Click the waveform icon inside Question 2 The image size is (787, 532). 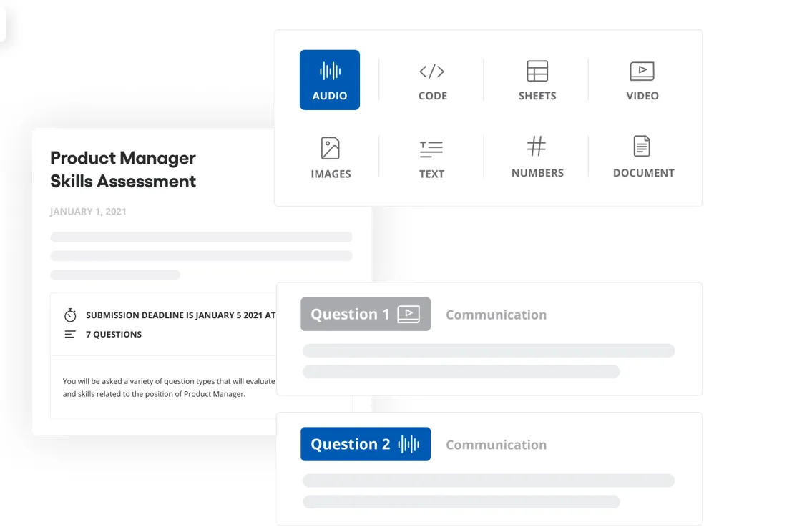[409, 444]
